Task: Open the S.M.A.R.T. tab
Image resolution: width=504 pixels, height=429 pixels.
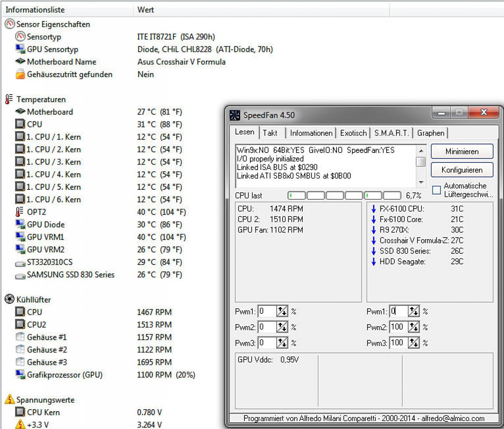Action: pyautogui.click(x=391, y=133)
